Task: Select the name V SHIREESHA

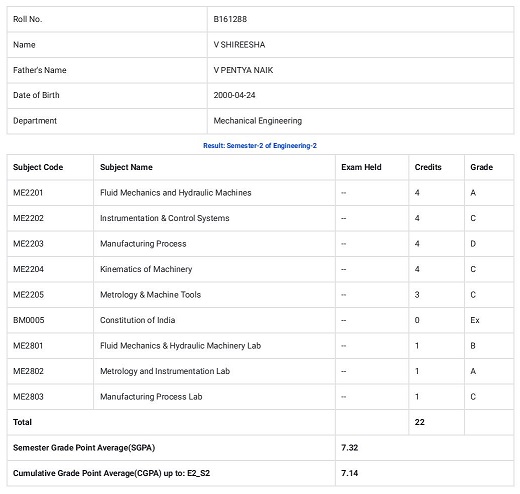Action: 239,45
